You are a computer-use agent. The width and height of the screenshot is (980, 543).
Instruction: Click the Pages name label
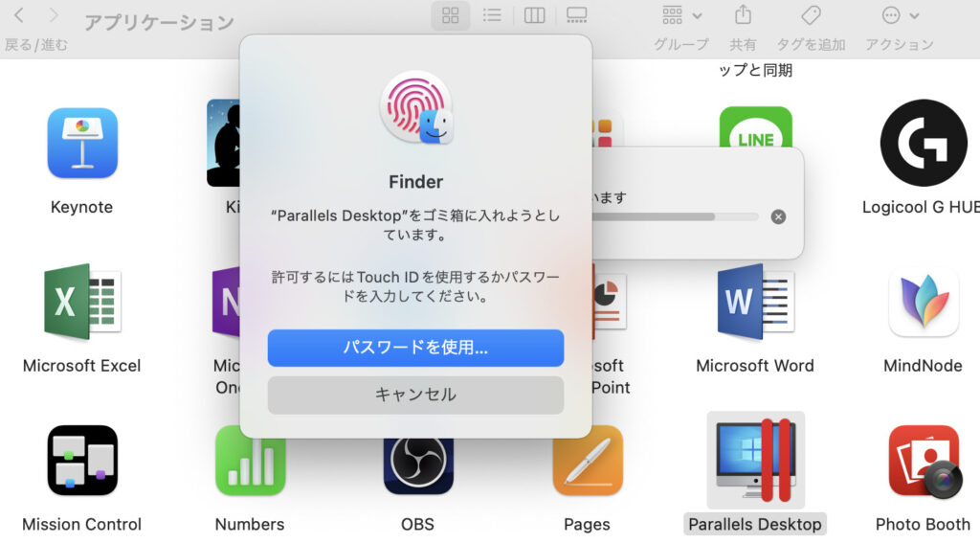587,524
